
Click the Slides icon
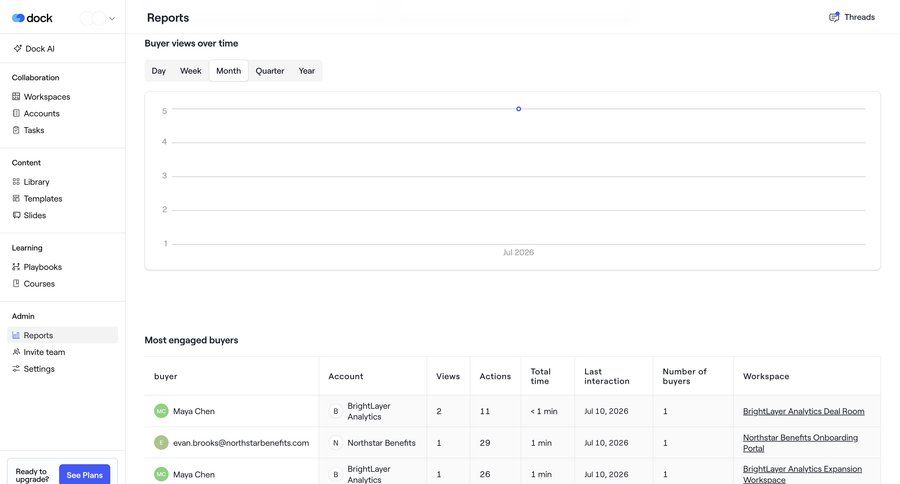coord(16,215)
